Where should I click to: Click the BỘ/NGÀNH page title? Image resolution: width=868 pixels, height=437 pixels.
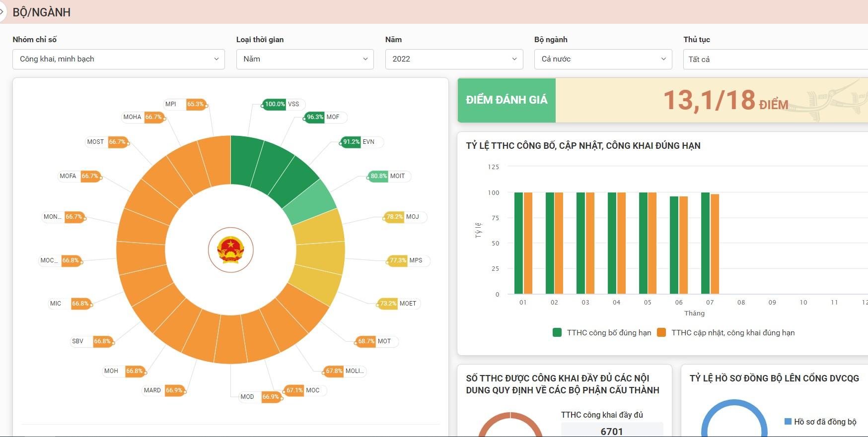(x=42, y=12)
